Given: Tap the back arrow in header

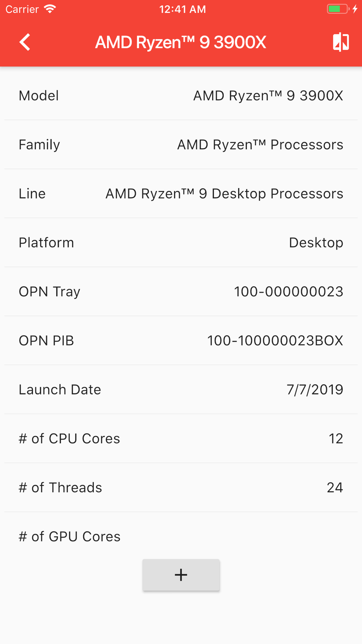Looking at the screenshot, I should tap(25, 42).
